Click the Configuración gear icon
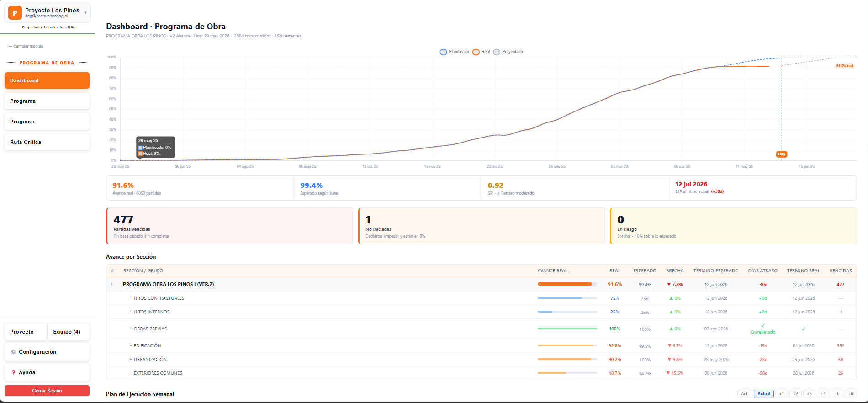The height and width of the screenshot is (403, 868). coord(13,352)
